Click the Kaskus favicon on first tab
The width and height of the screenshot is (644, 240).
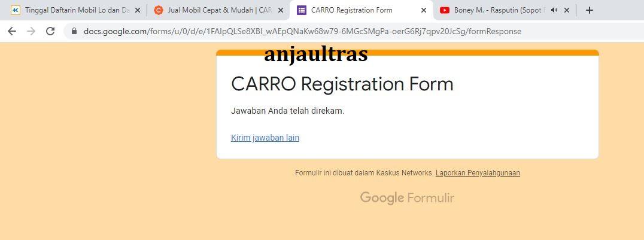16,10
